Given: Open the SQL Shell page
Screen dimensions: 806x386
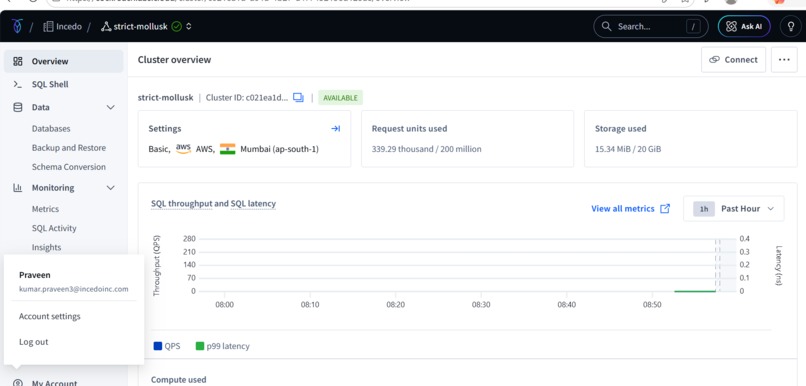Looking at the screenshot, I should [x=50, y=84].
